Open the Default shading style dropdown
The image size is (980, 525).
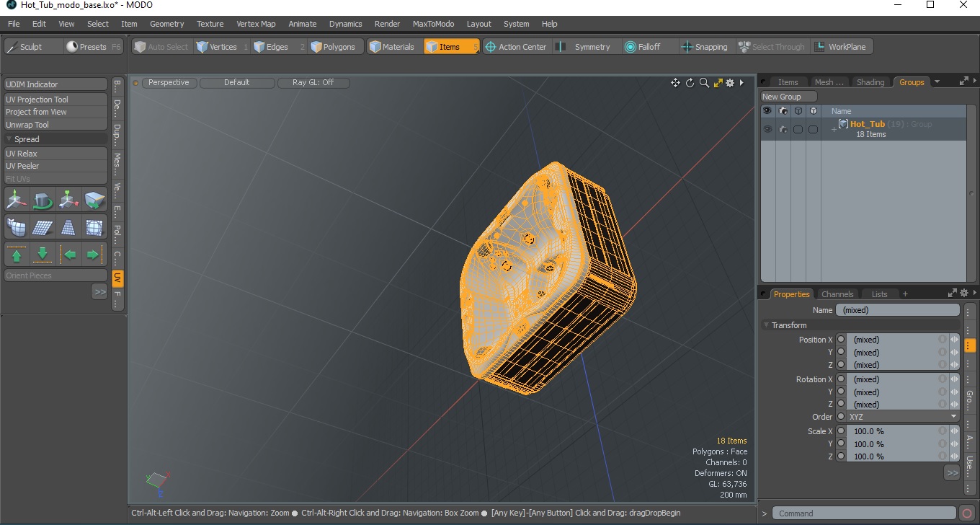pyautogui.click(x=236, y=83)
